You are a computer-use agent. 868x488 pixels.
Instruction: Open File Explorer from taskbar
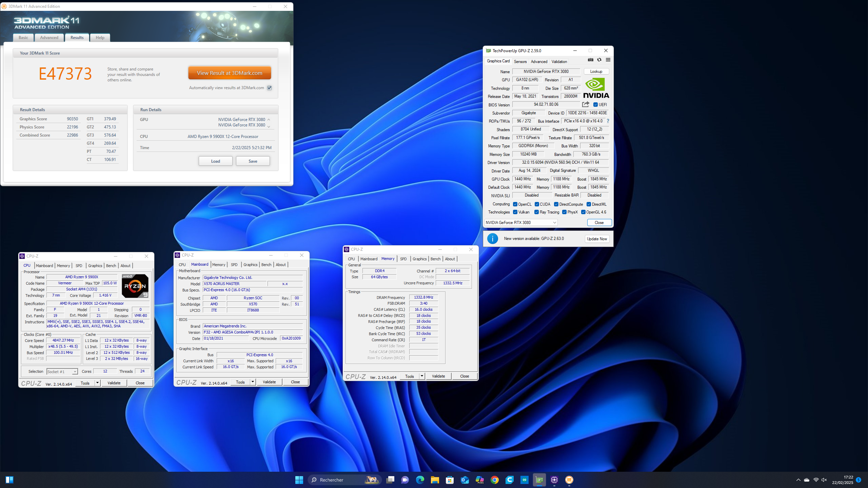click(435, 480)
